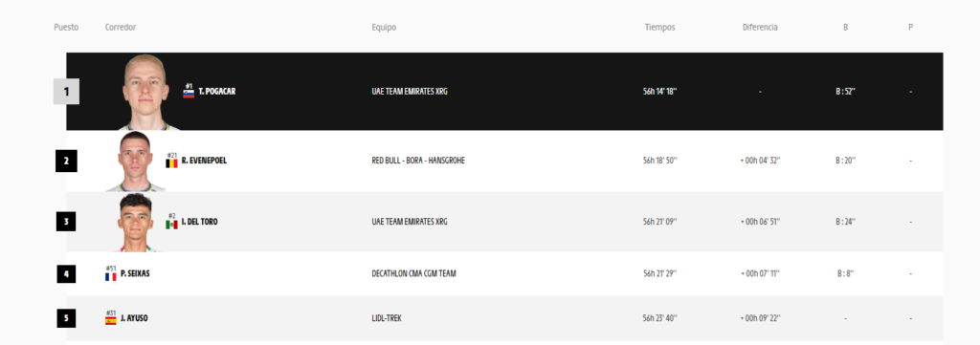Screen dimensions: 980x345
Task: Select the rank 2 position badge
Action: click(66, 161)
